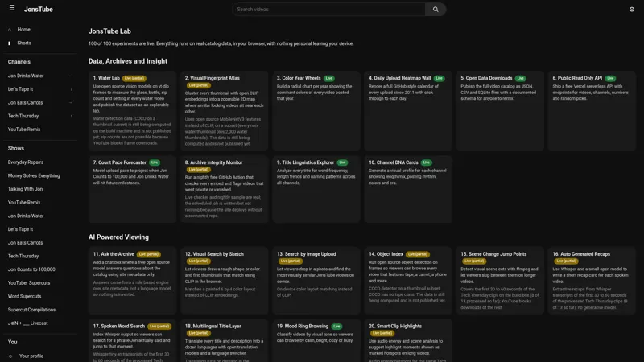Open 19. Mood Ring Browsing experiment
This screenshot has width=644, height=362.
tap(316, 340)
